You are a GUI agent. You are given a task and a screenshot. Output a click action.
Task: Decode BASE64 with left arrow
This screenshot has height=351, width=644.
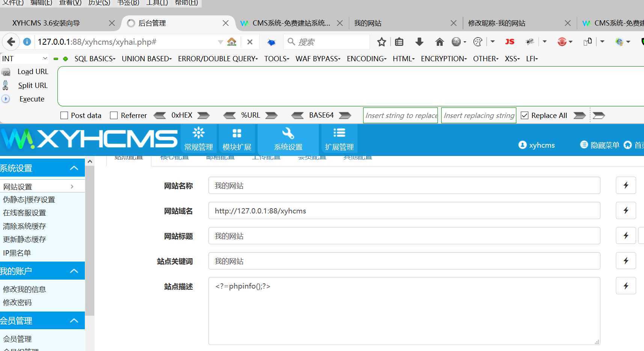tap(297, 115)
